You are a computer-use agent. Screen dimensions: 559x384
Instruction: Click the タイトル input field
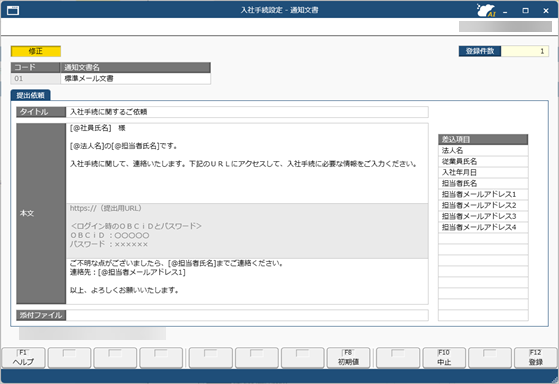click(x=247, y=112)
